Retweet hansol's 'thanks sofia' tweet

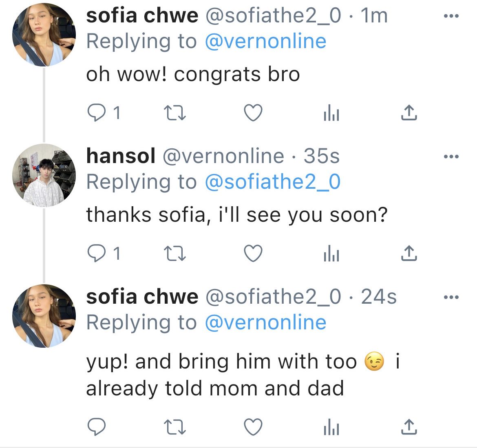(x=175, y=254)
